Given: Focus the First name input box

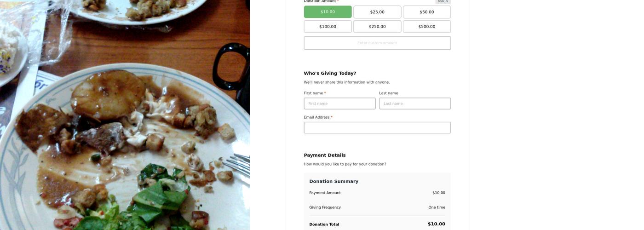Looking at the screenshot, I should pos(339,103).
